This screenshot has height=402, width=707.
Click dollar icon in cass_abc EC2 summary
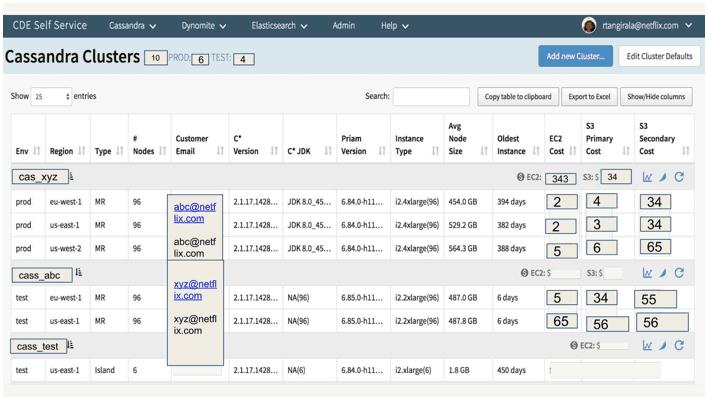[x=524, y=273]
